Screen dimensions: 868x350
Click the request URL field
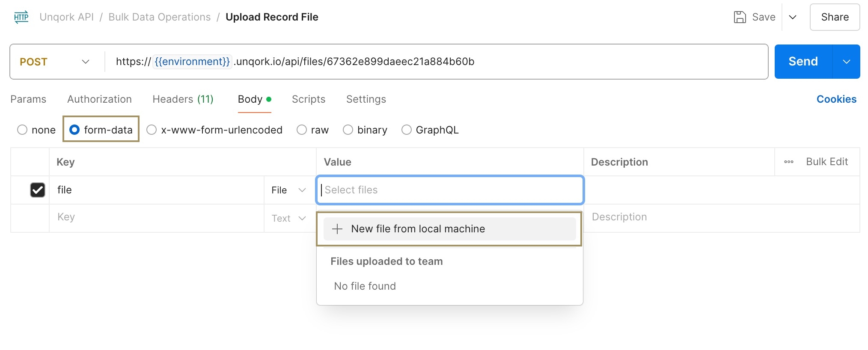click(437, 62)
